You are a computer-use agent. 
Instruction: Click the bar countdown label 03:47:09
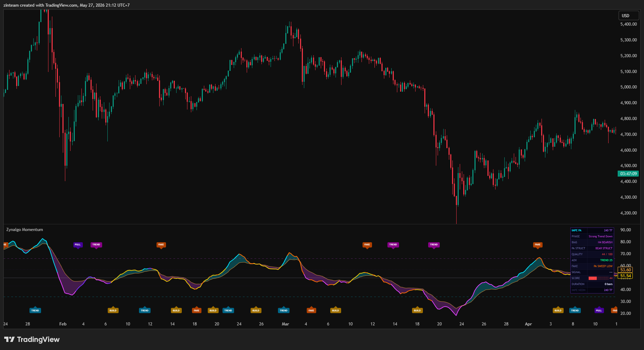pyautogui.click(x=628, y=174)
